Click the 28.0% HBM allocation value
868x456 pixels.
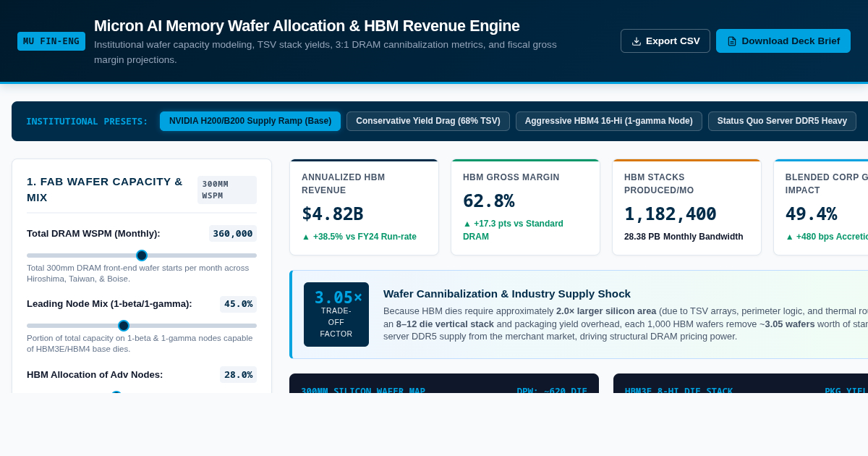pos(238,374)
